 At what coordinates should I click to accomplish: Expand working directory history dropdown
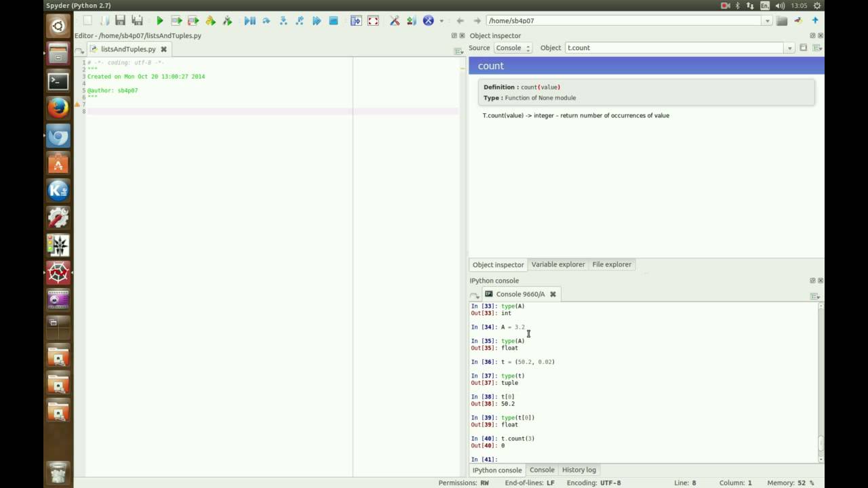tap(767, 21)
